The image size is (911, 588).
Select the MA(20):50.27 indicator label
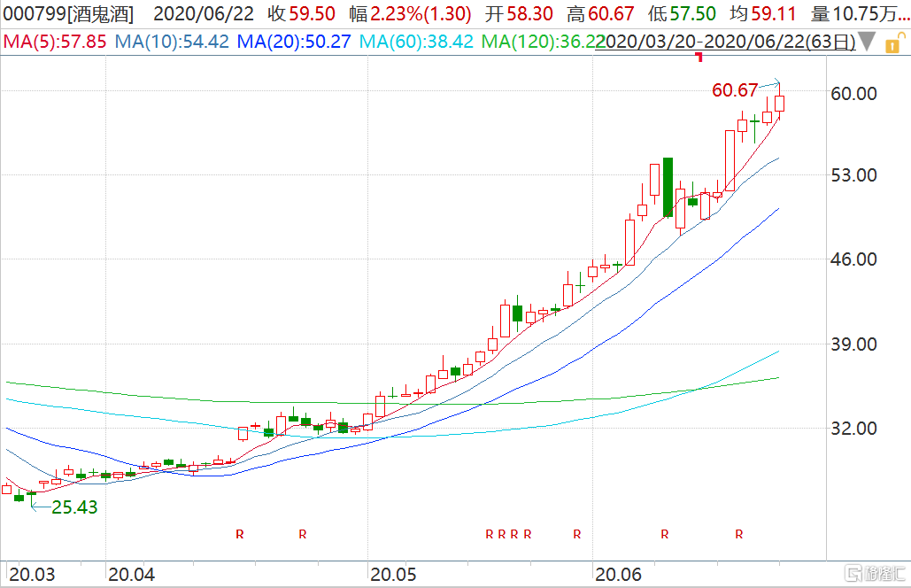[x=295, y=42]
